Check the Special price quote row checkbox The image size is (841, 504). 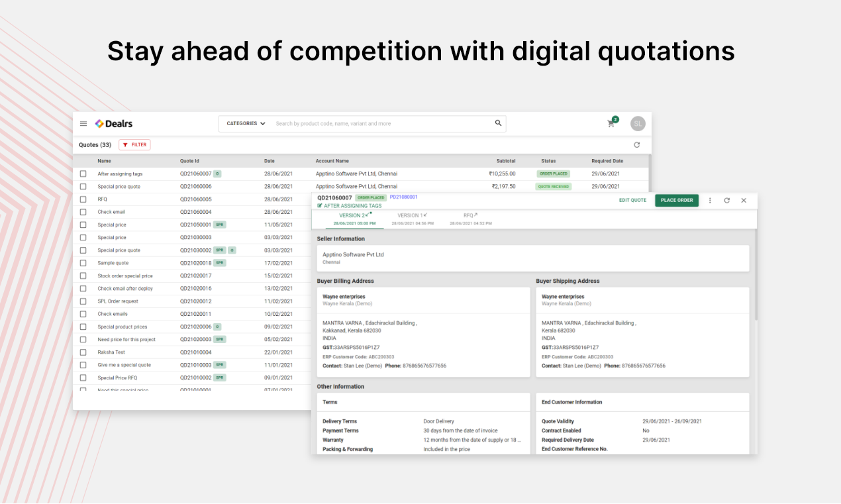click(x=83, y=186)
